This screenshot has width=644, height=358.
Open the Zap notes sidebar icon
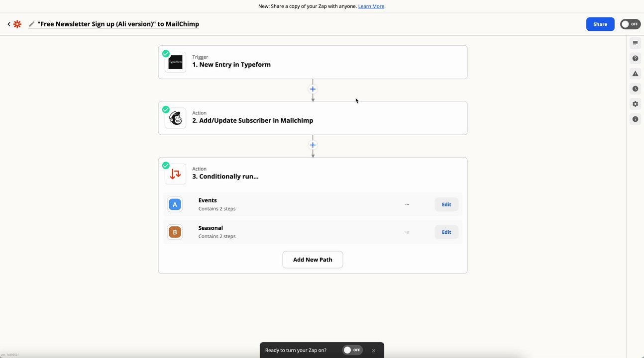[635, 43]
